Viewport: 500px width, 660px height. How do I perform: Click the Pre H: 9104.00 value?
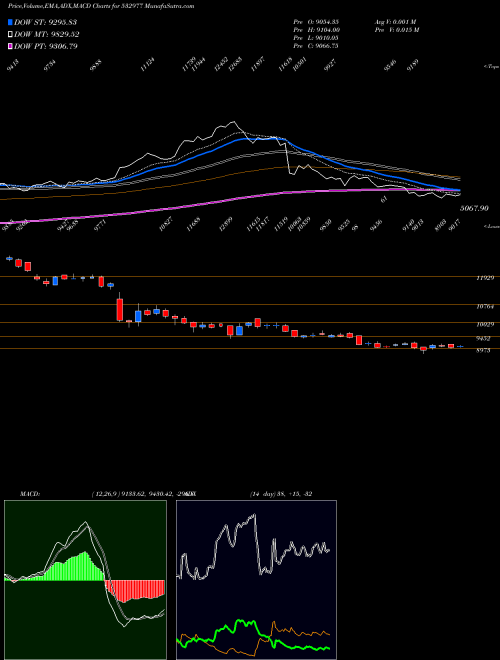[316, 30]
